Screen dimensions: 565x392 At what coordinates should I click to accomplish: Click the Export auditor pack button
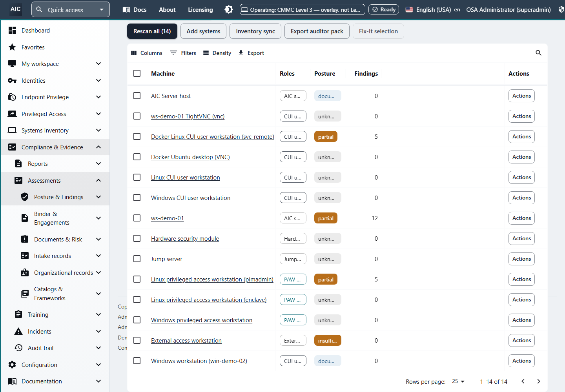point(317,31)
